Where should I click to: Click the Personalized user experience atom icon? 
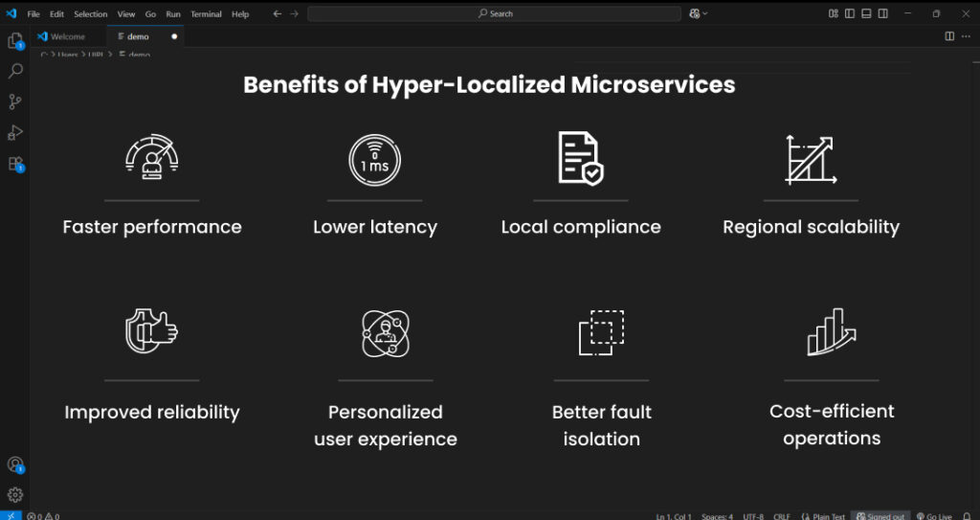386,333
